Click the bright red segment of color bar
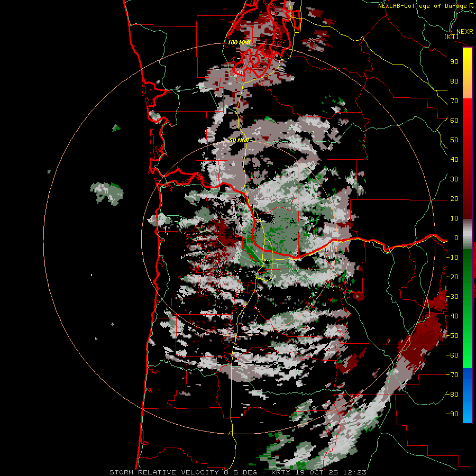Screen dimensions: 476x476 467,111
